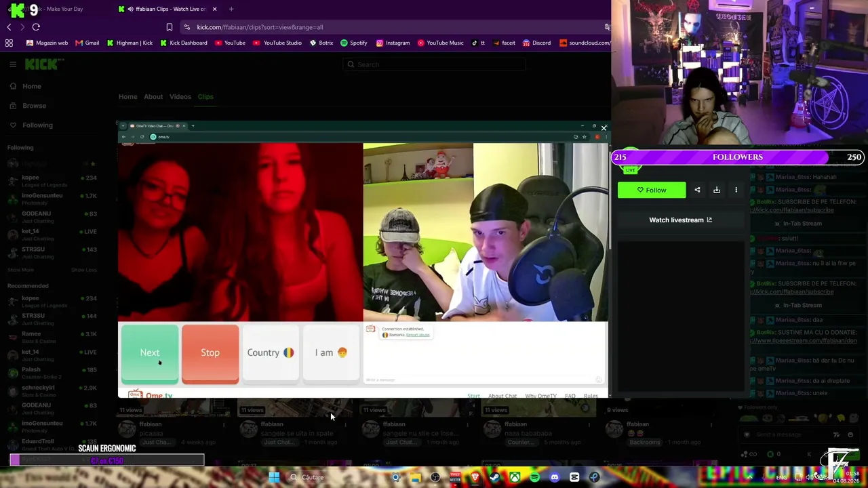Click the Stop button in the OmeTV clip

pos(210,353)
